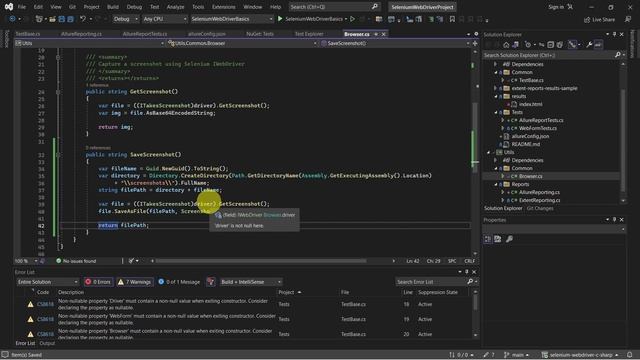
Task: Click the notifications bell in the status bar
Action: 630,355
